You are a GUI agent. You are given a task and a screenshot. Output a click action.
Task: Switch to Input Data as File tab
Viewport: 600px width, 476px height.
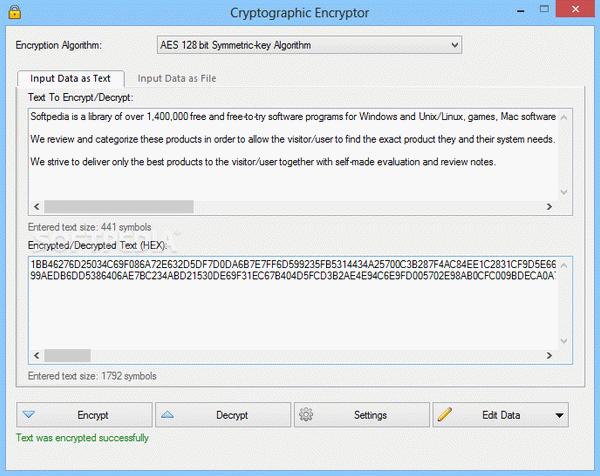pyautogui.click(x=177, y=78)
